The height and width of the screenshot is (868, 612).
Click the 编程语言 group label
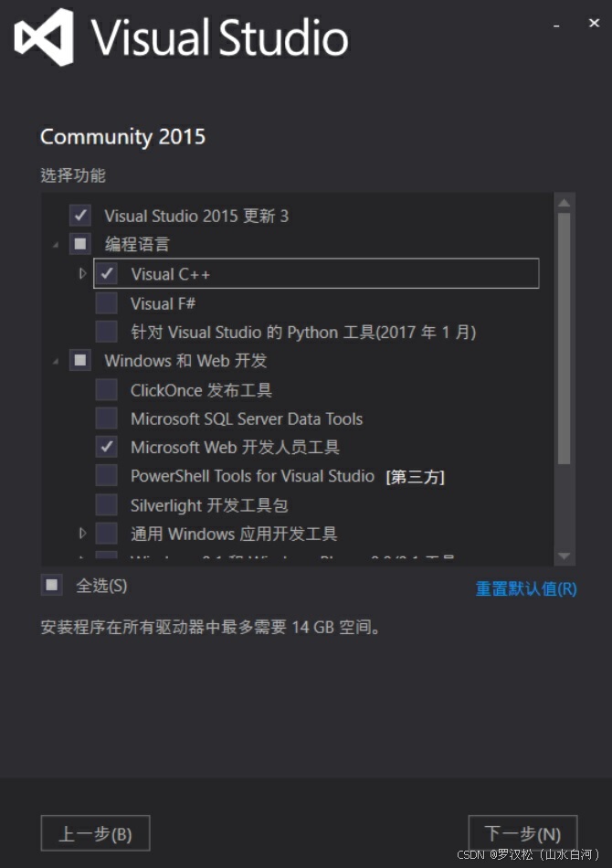point(137,244)
